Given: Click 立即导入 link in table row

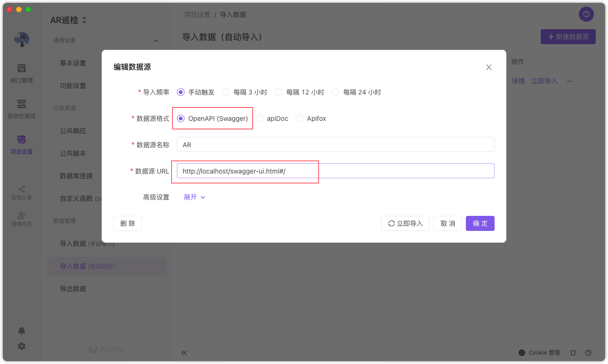Looking at the screenshot, I should click(x=544, y=81).
